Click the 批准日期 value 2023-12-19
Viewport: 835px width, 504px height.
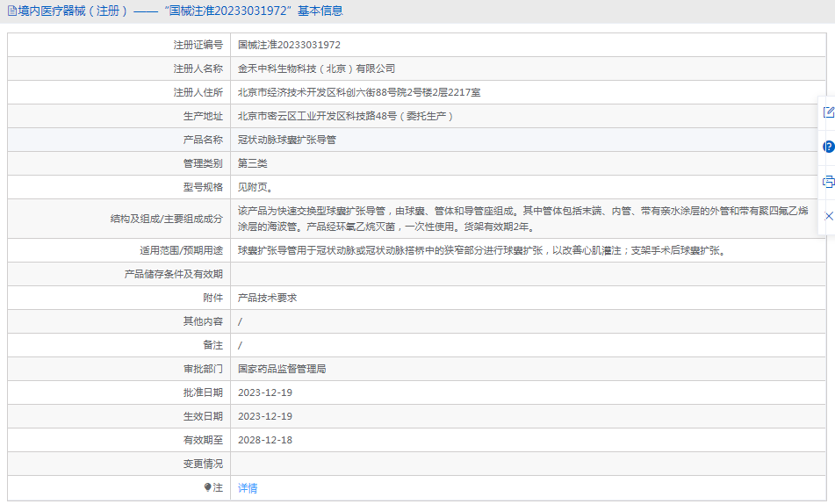[x=265, y=392]
